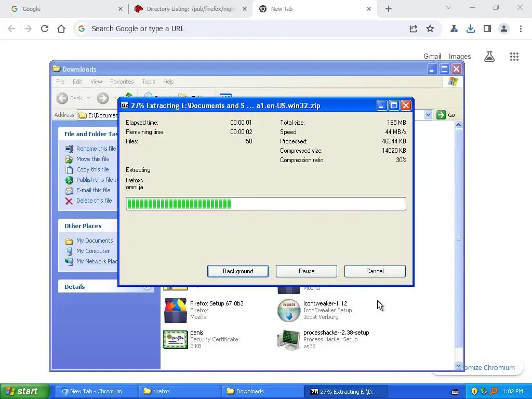Click Explorer Forward arrow button
Screen dimensions: 532x399
coord(103,98)
